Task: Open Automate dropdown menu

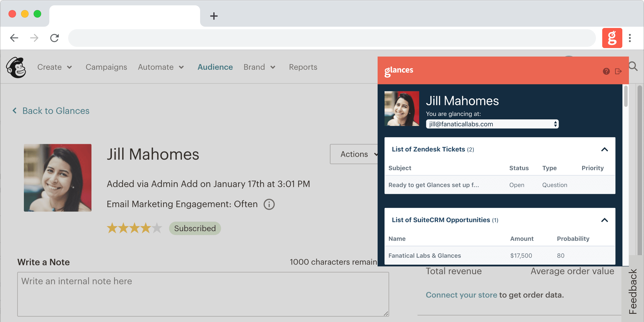Action: [161, 67]
